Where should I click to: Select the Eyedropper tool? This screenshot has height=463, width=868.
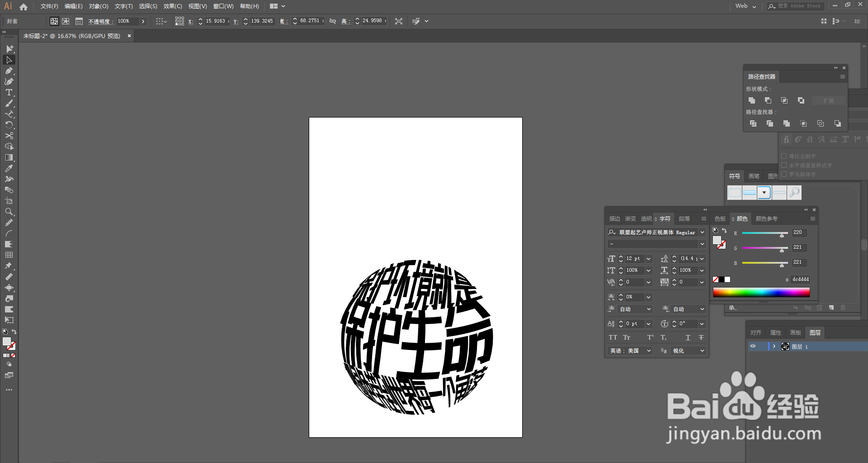coord(9,168)
